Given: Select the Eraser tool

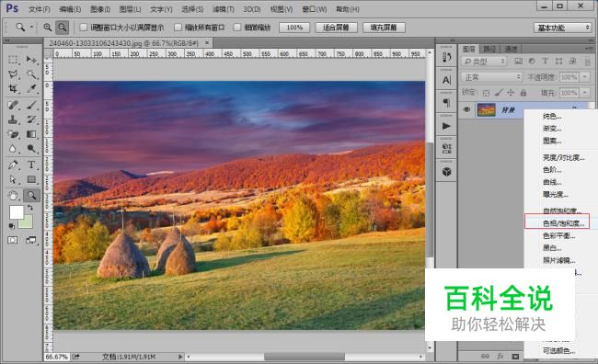Looking at the screenshot, I should (x=13, y=134).
